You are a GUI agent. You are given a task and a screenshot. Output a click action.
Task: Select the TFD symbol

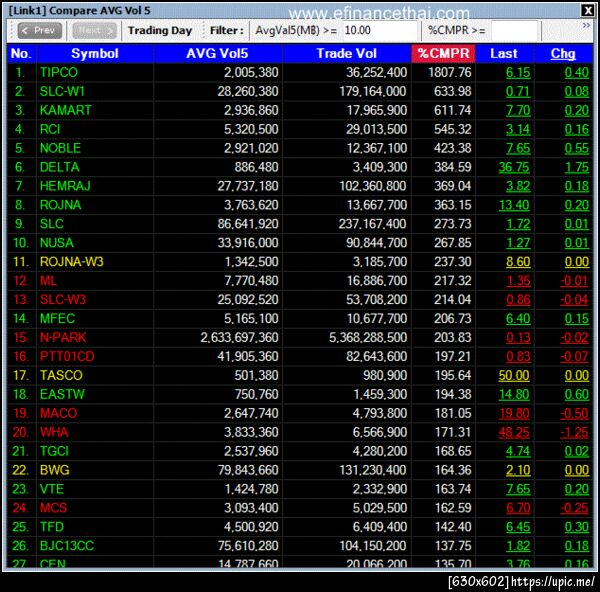pyautogui.click(x=52, y=527)
